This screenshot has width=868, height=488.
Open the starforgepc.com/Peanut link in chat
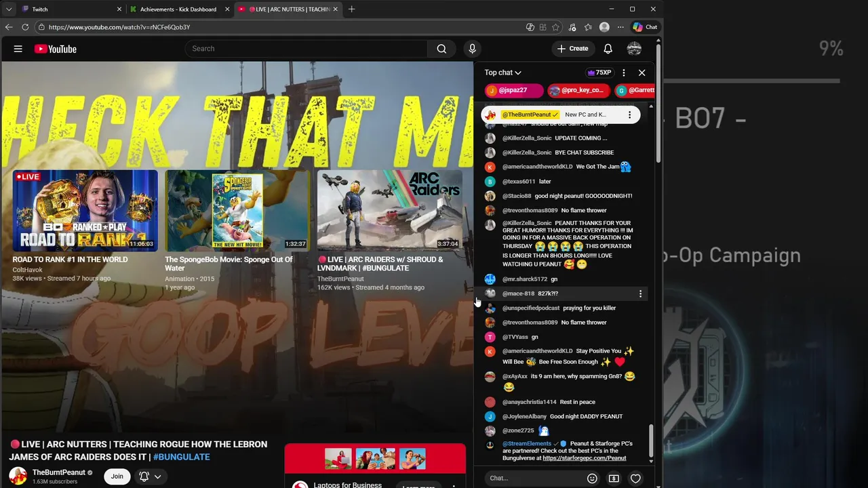click(x=584, y=458)
